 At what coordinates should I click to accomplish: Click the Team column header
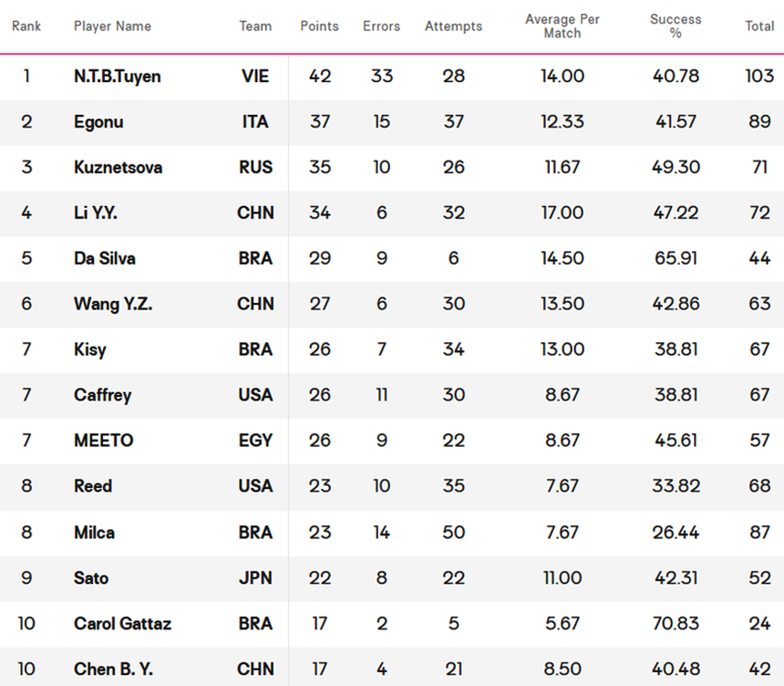(255, 26)
